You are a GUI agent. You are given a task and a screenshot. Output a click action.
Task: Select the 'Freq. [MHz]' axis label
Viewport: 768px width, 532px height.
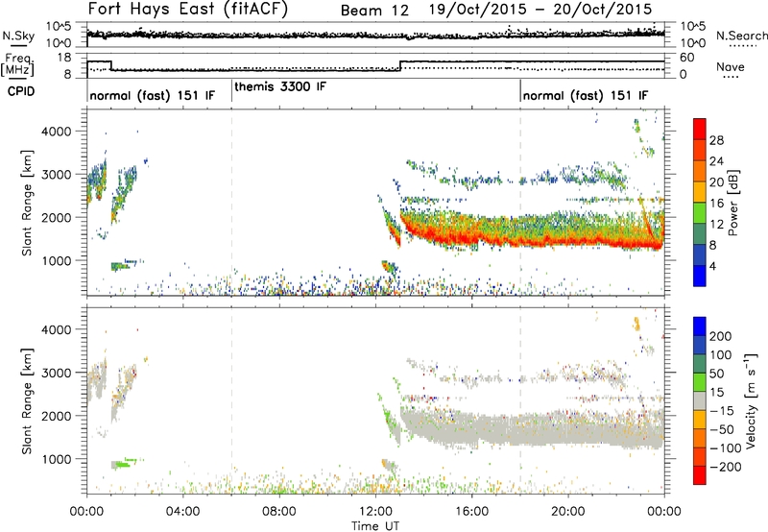click(x=17, y=64)
